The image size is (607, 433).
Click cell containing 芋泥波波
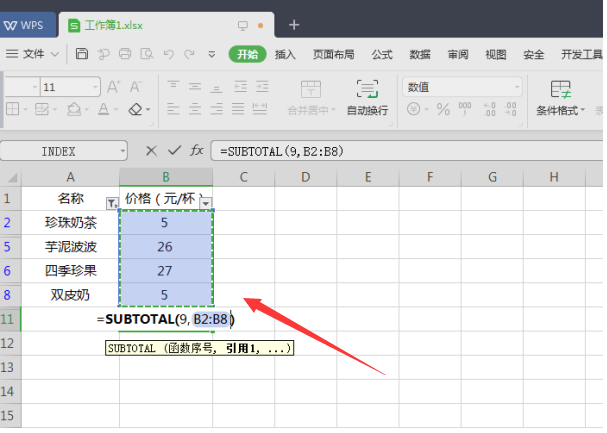[x=70, y=247]
